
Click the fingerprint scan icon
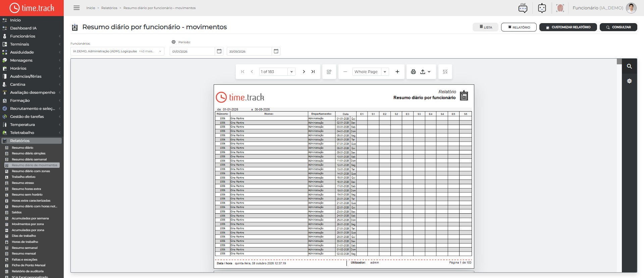[560, 8]
